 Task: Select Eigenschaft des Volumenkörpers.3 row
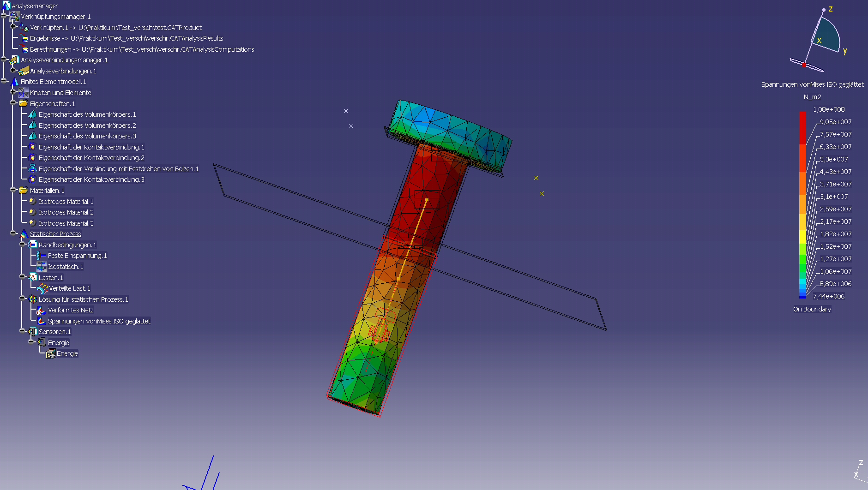pyautogui.click(x=83, y=136)
